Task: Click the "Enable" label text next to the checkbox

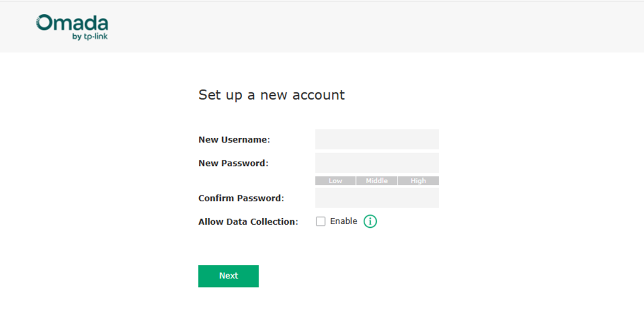Action: (343, 221)
